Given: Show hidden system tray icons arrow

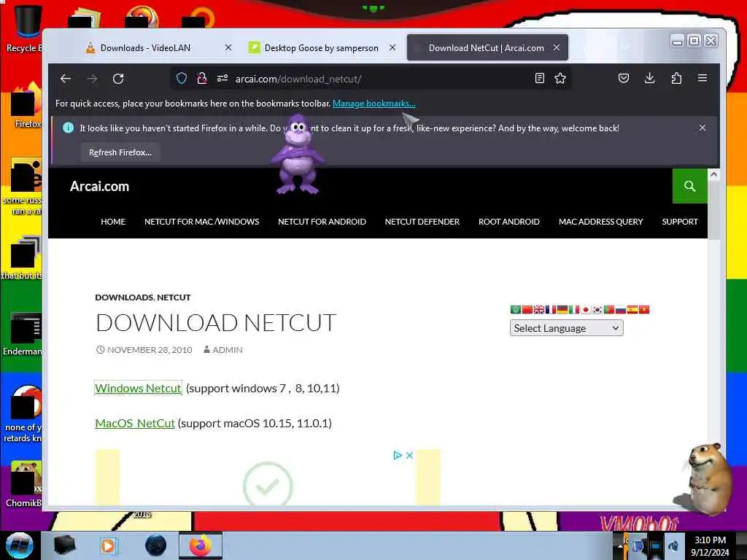Looking at the screenshot, I should click(x=620, y=546).
